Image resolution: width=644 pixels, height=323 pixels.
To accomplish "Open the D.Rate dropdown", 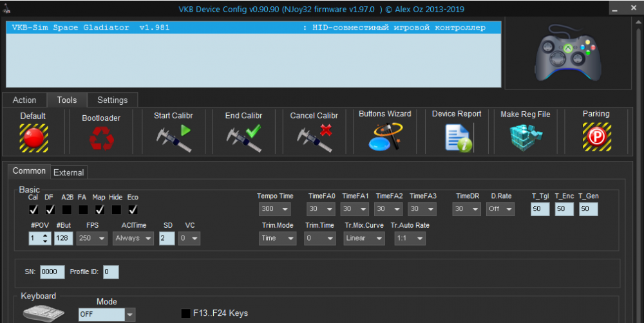I will click(x=500, y=209).
